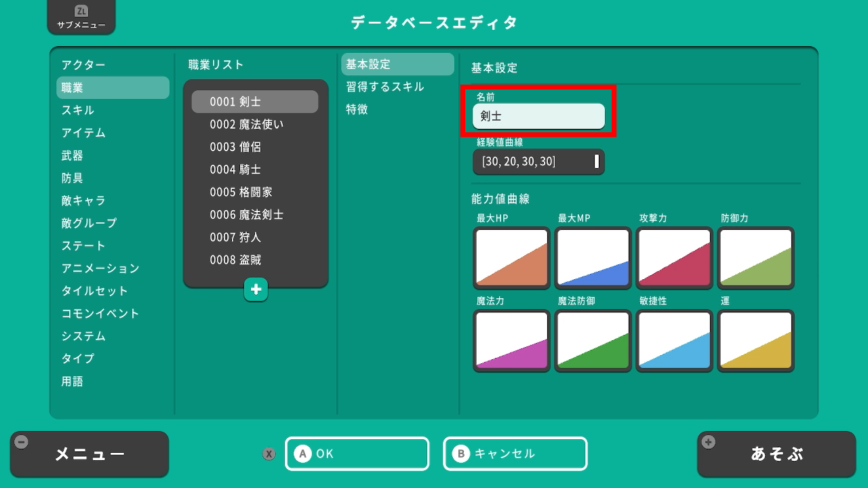Open the 特徴 tab
Screen dimensions: 868x488
tap(357, 109)
